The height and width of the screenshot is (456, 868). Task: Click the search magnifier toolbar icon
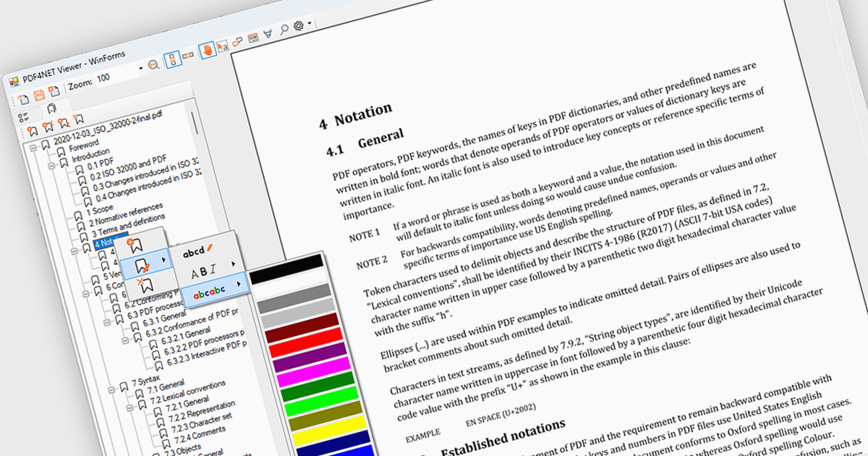[284, 30]
